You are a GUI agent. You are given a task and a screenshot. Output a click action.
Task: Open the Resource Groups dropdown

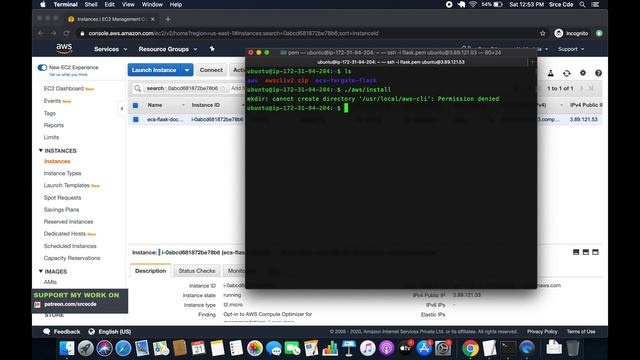(168, 49)
